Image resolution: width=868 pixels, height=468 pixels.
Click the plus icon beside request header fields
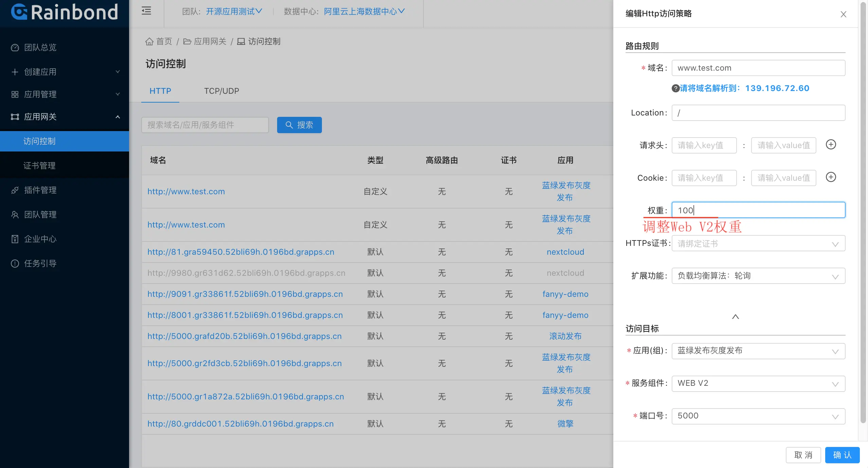coord(831,145)
